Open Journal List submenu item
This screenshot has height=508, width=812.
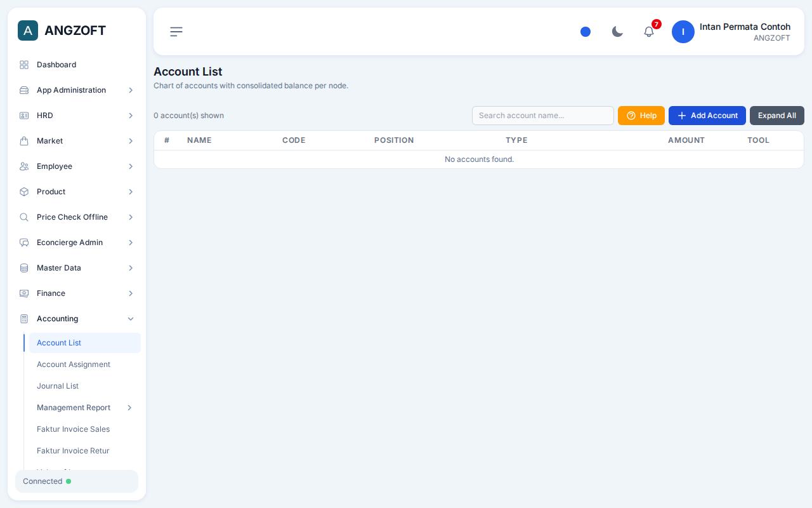85,386
